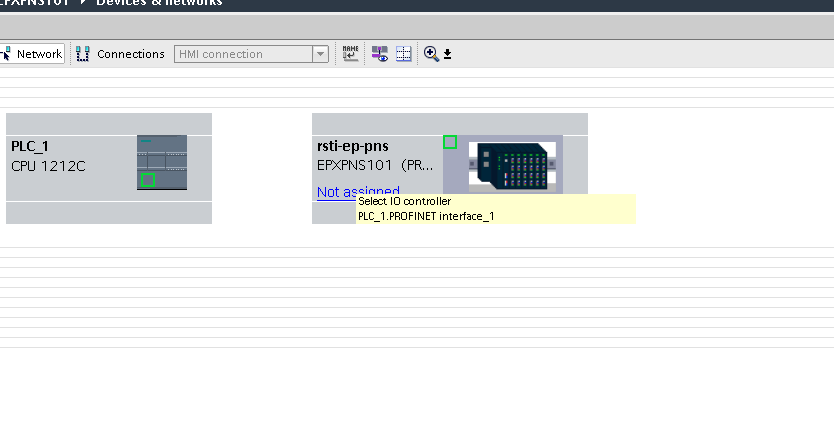The image size is (834, 431).
Task: Click the rsti-ep-pns device name
Action: [353, 146]
